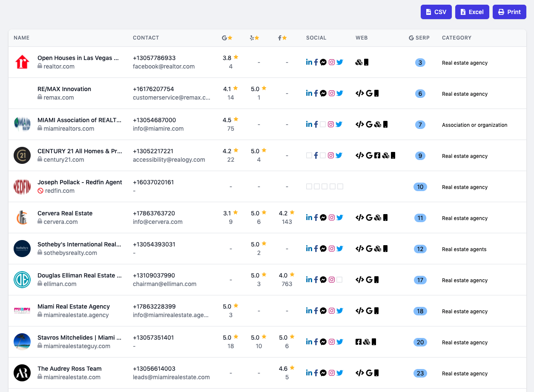Screen dimensions: 534x392
Task: Open miamirealtors.com website link
Action: coord(69,129)
